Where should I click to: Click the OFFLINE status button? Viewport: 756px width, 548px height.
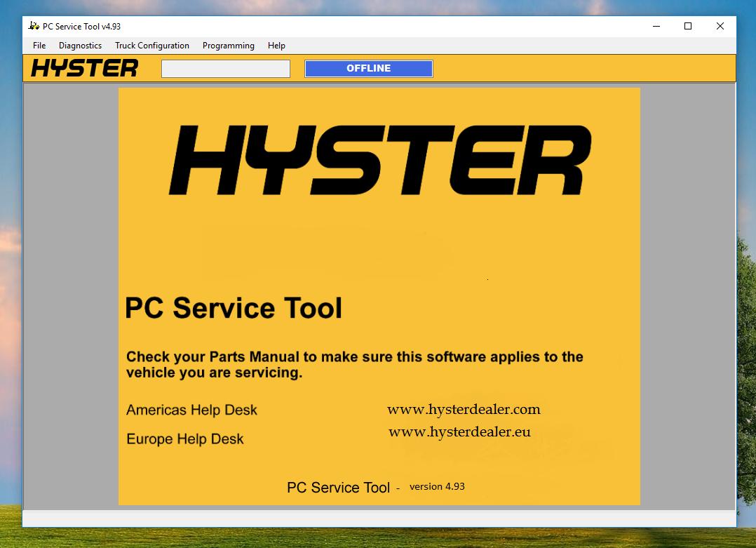(368, 68)
